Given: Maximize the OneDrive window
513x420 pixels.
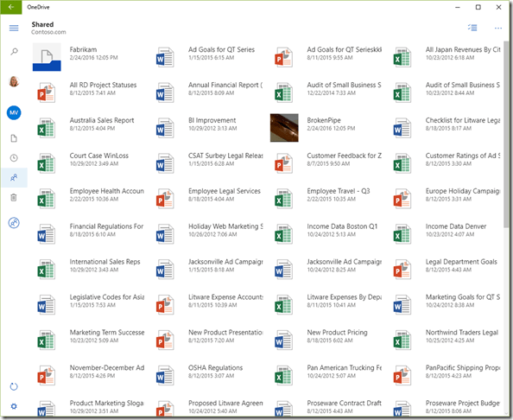Looking at the screenshot, I should click(478, 7).
